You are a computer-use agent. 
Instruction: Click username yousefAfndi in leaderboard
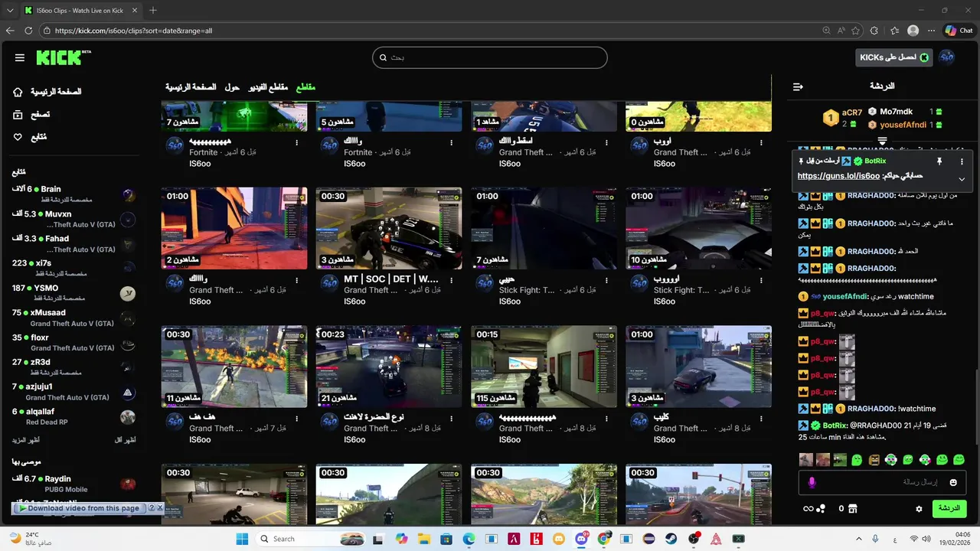click(903, 125)
